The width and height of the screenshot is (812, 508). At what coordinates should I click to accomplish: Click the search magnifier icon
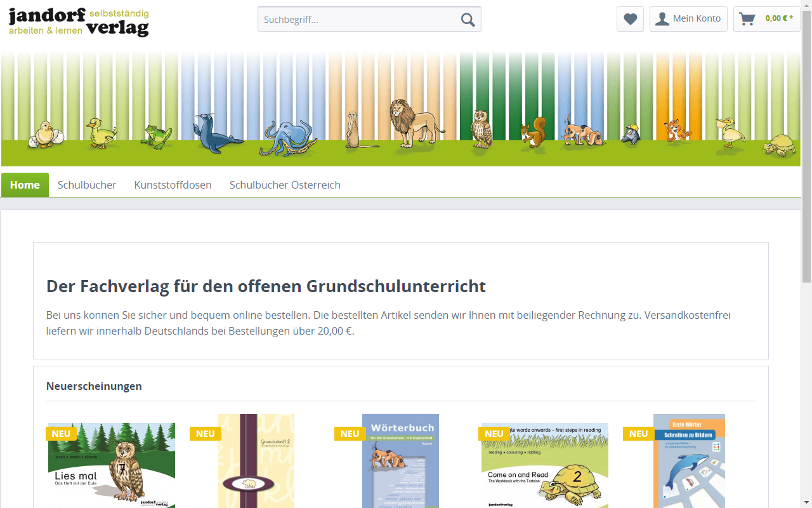coord(468,20)
